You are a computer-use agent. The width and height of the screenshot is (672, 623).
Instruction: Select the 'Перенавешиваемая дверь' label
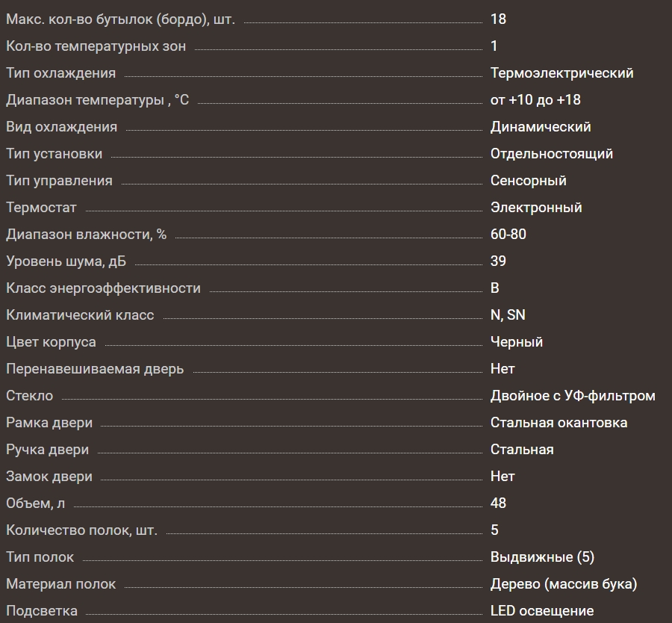[95, 369]
